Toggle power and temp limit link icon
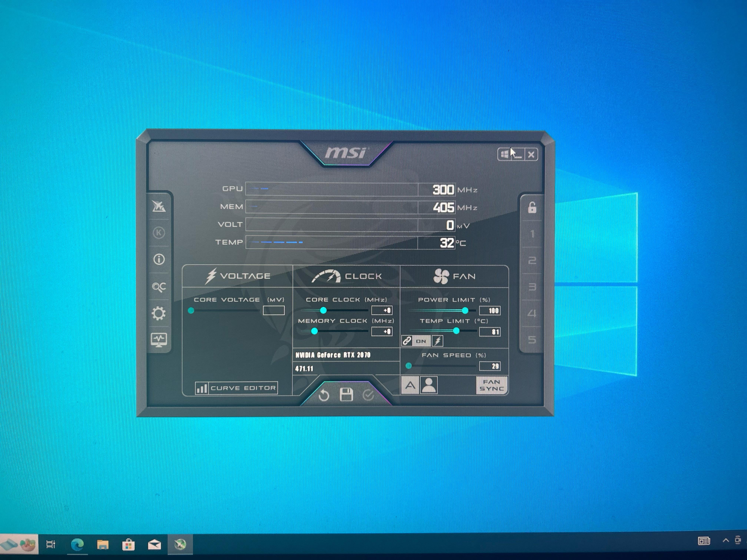 pyautogui.click(x=407, y=341)
